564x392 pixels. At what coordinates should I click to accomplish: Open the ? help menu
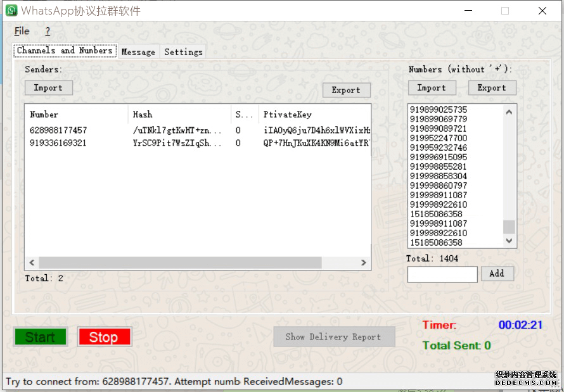pos(48,31)
